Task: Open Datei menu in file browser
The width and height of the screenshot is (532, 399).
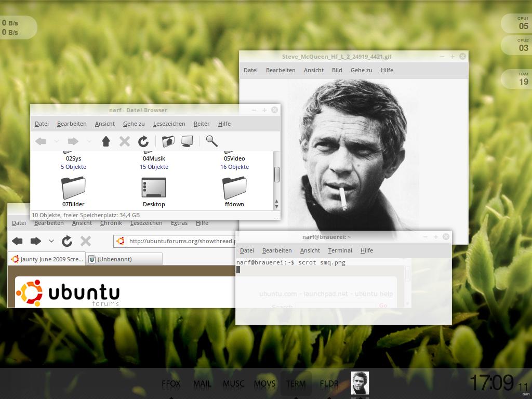Action: [x=42, y=124]
